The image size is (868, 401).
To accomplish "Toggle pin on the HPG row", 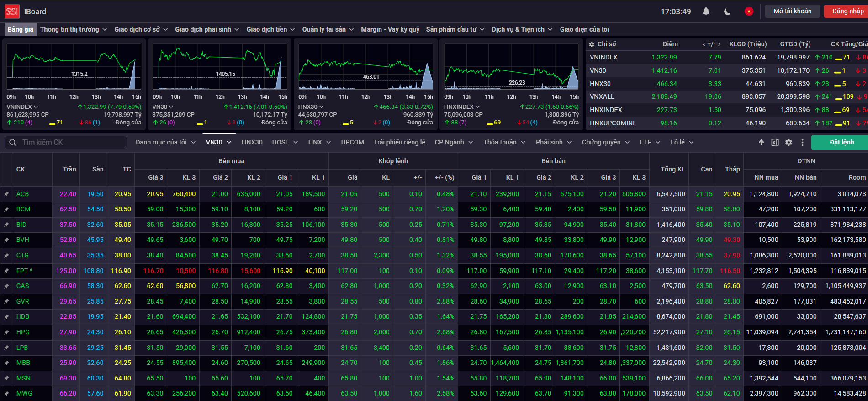I will (6, 332).
